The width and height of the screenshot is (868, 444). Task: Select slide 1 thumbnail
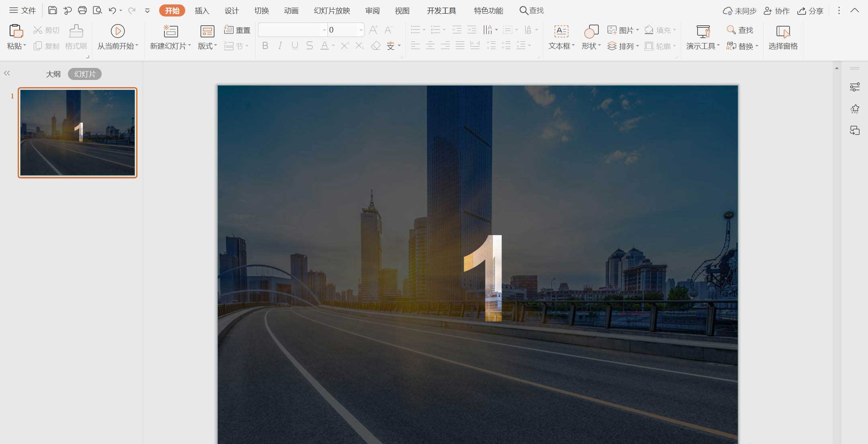[78, 132]
